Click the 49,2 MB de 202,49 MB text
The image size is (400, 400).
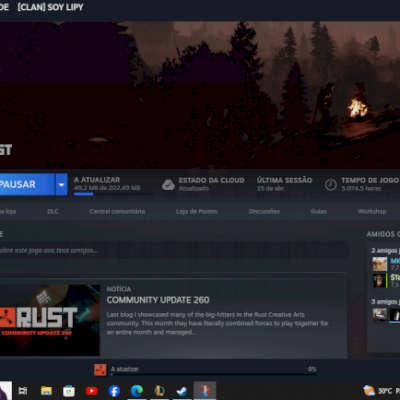coord(107,188)
